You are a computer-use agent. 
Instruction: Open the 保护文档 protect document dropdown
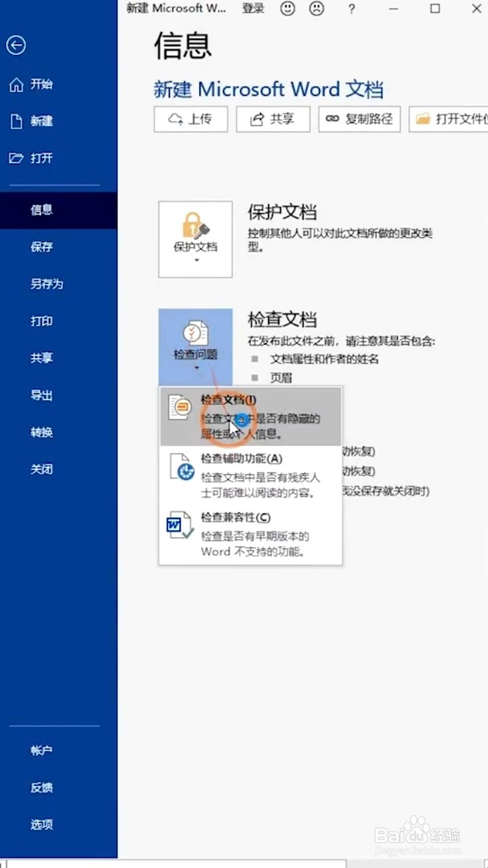point(196,239)
